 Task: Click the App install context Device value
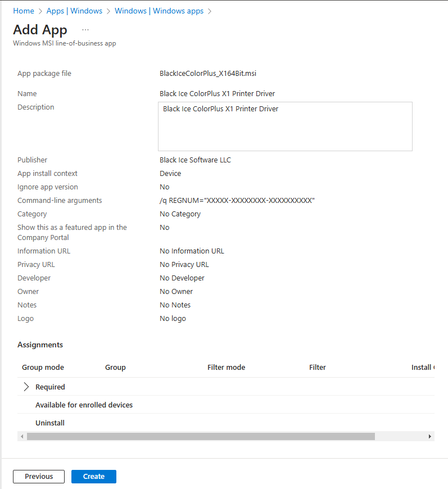170,173
